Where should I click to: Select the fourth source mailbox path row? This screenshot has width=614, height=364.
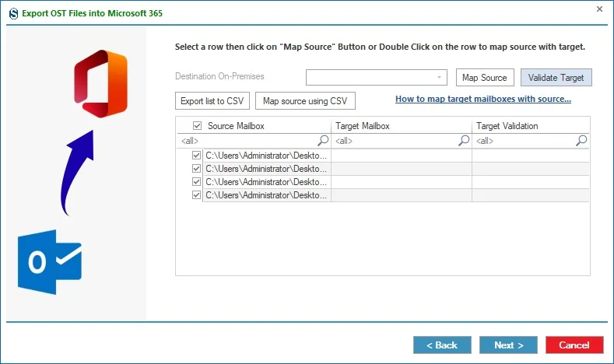[267, 195]
